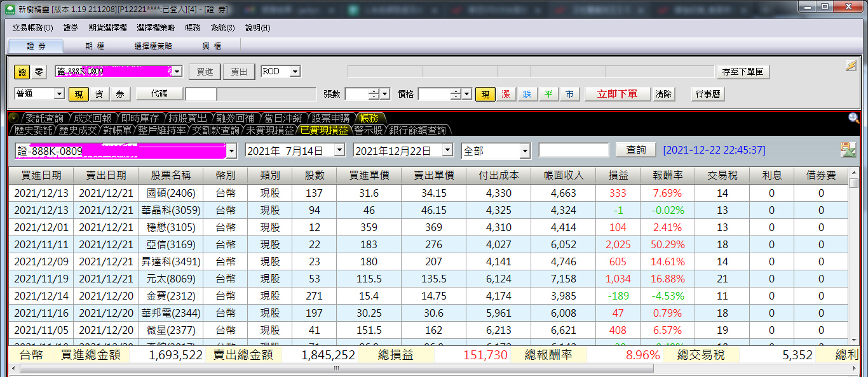Open the 融券回補 tab
This screenshot has height=377, width=868.
point(235,118)
